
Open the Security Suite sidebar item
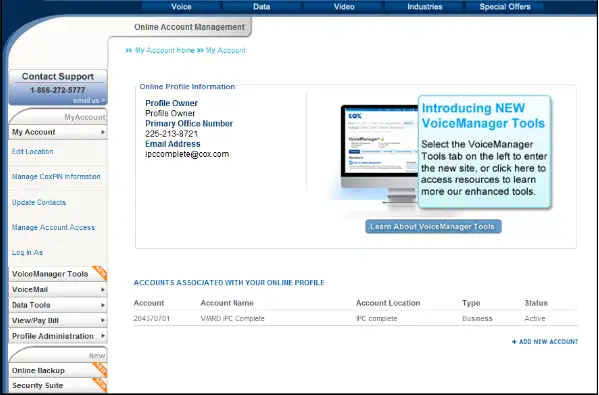tap(37, 385)
